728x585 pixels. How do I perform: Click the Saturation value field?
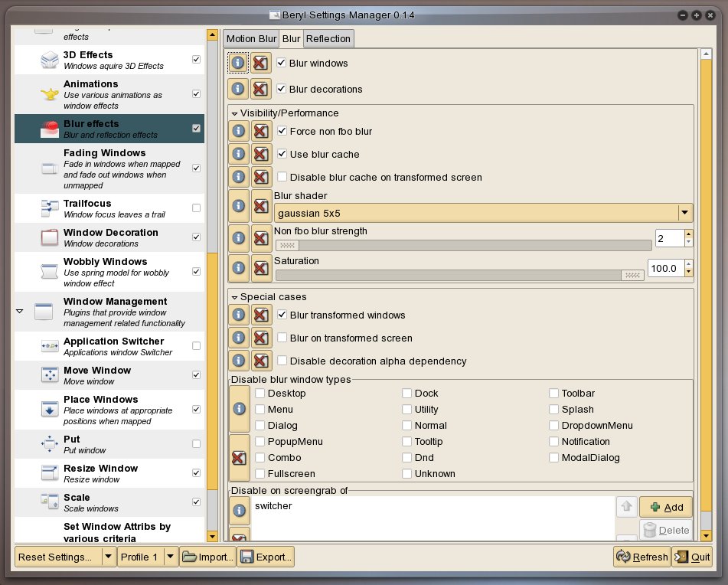(x=666, y=268)
